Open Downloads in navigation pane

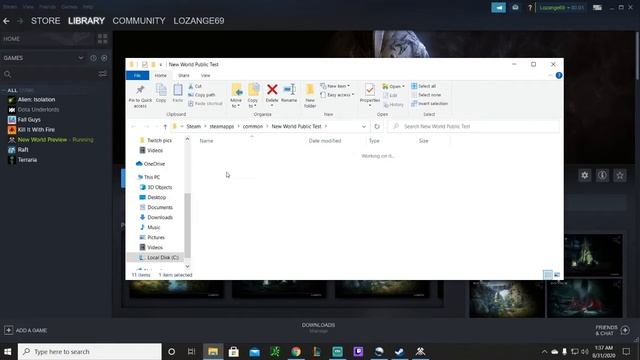[156, 218]
